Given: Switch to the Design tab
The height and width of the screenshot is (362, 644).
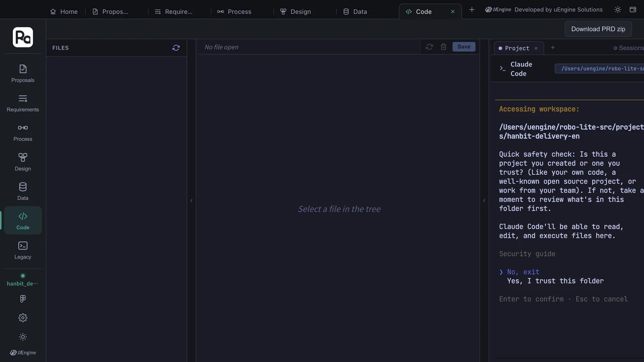Looking at the screenshot, I should point(296,12).
